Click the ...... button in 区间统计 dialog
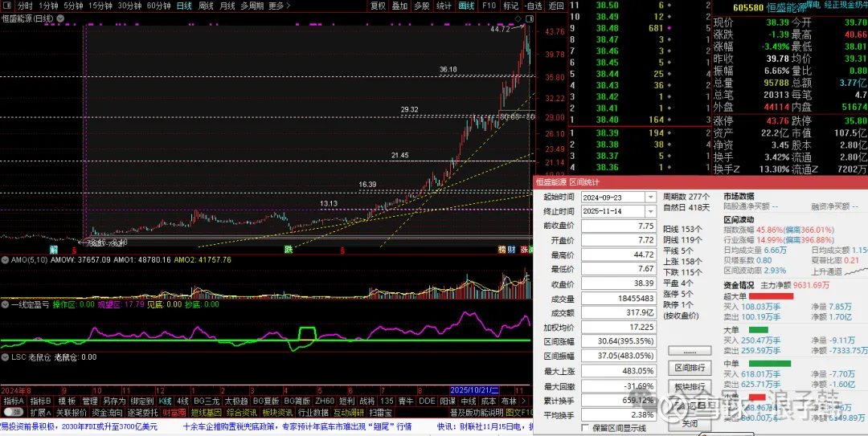 (690, 351)
